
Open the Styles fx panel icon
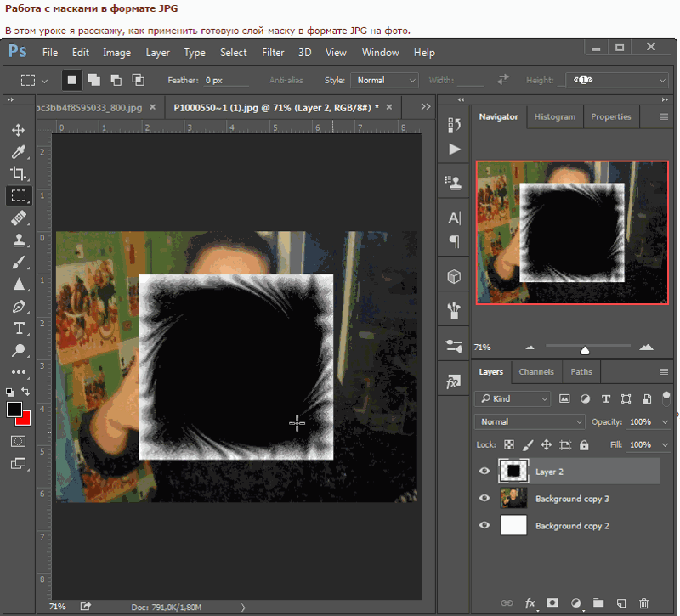click(x=453, y=381)
